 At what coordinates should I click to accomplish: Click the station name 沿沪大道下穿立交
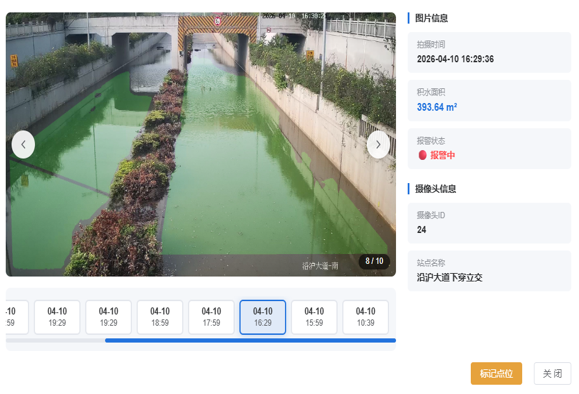(x=449, y=278)
